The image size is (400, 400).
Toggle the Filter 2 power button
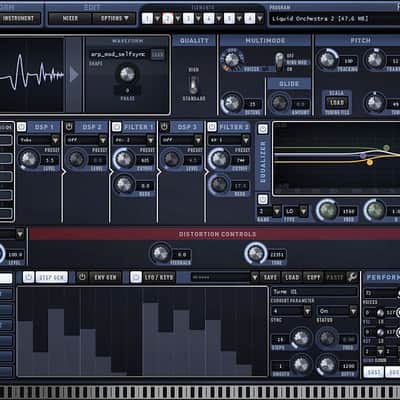coord(212,127)
